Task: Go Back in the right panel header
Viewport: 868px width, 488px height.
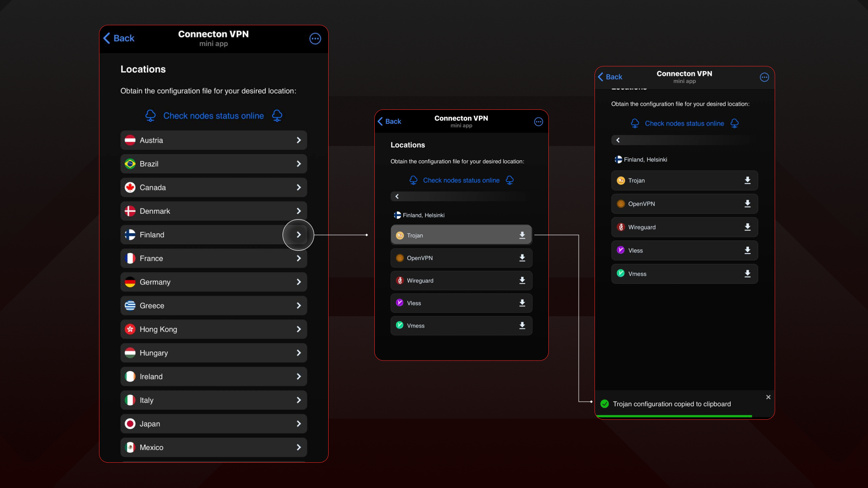Action: click(x=610, y=77)
